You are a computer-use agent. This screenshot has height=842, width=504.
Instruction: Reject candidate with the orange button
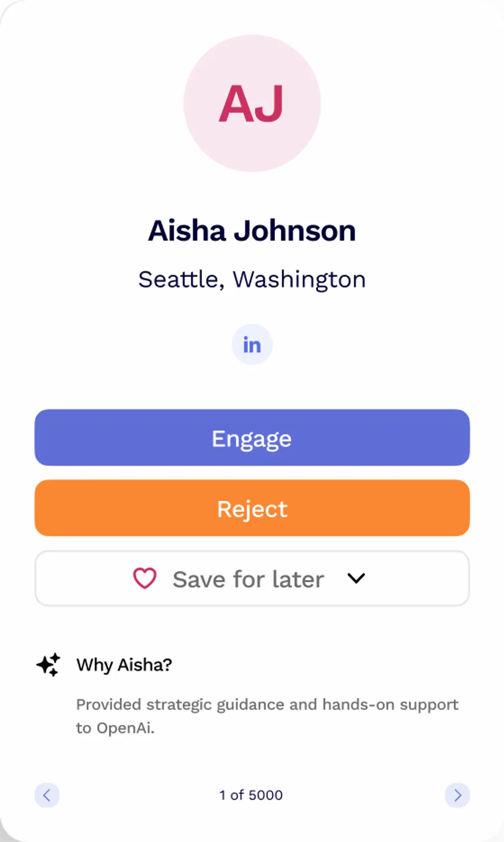(x=252, y=508)
